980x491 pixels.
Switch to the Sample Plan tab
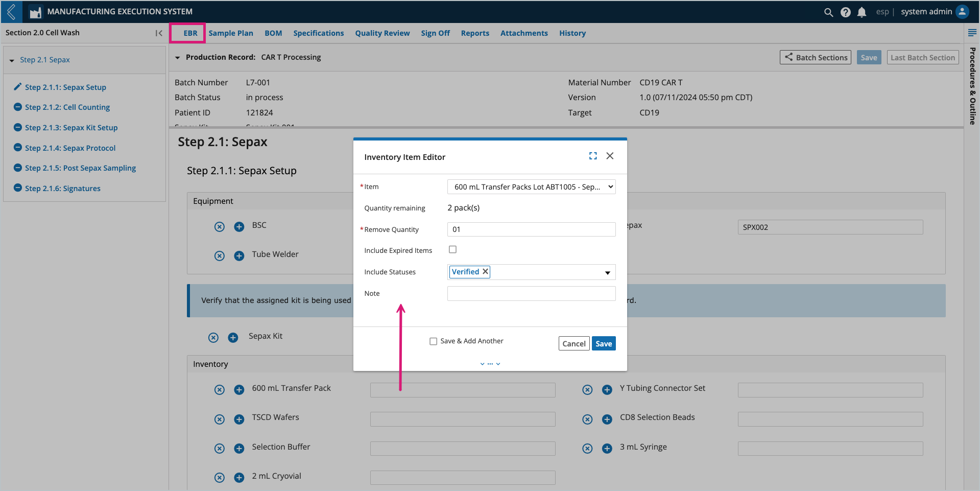(x=231, y=33)
